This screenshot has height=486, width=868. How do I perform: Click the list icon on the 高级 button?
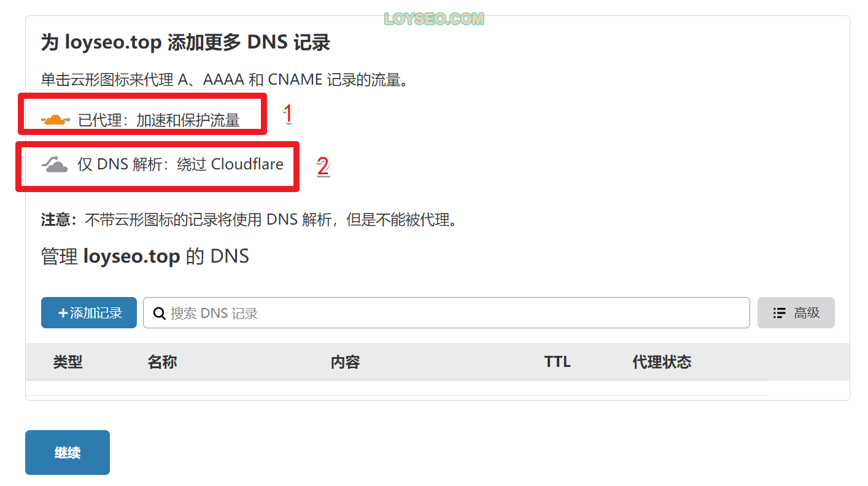(x=780, y=313)
